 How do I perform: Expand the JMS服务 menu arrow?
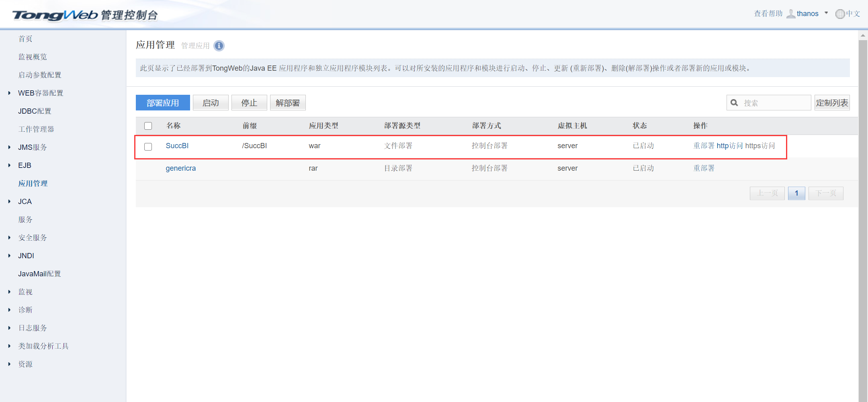coord(9,147)
